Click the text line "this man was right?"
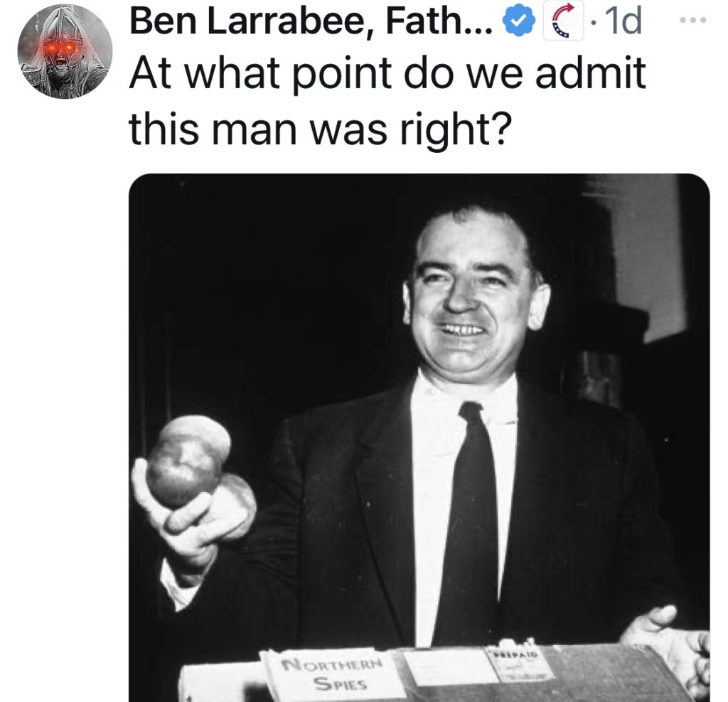 [x=321, y=129]
